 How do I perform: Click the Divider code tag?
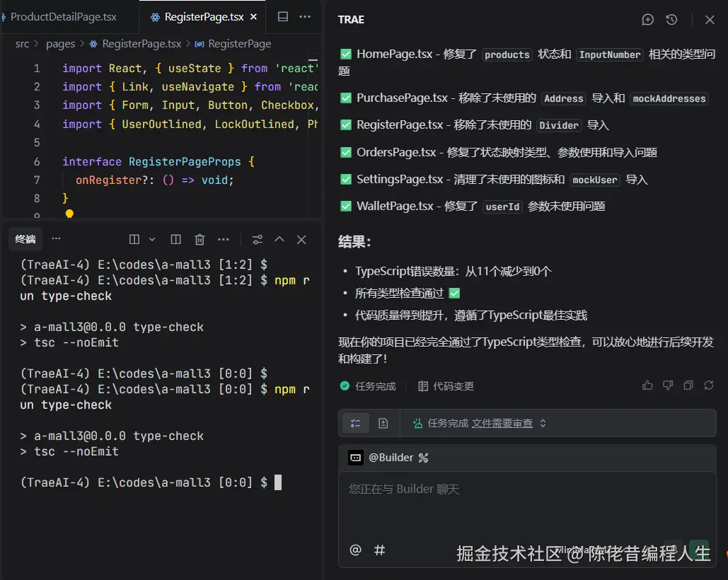(x=559, y=125)
